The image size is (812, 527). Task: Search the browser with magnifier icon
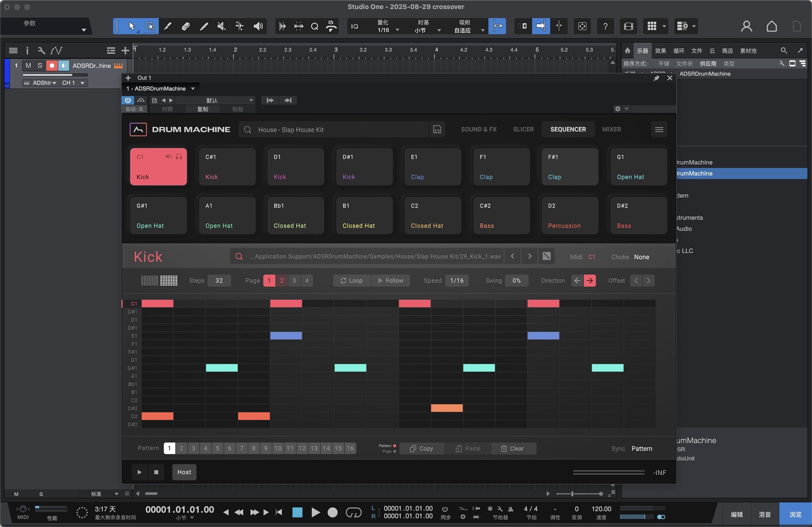coord(784,51)
